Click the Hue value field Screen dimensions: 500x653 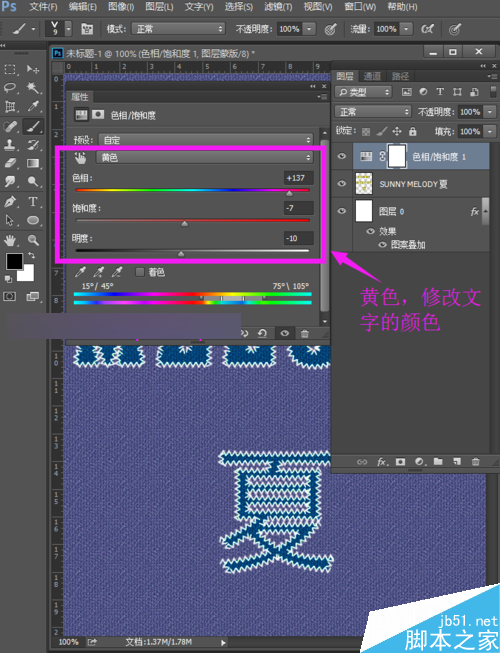tap(299, 178)
